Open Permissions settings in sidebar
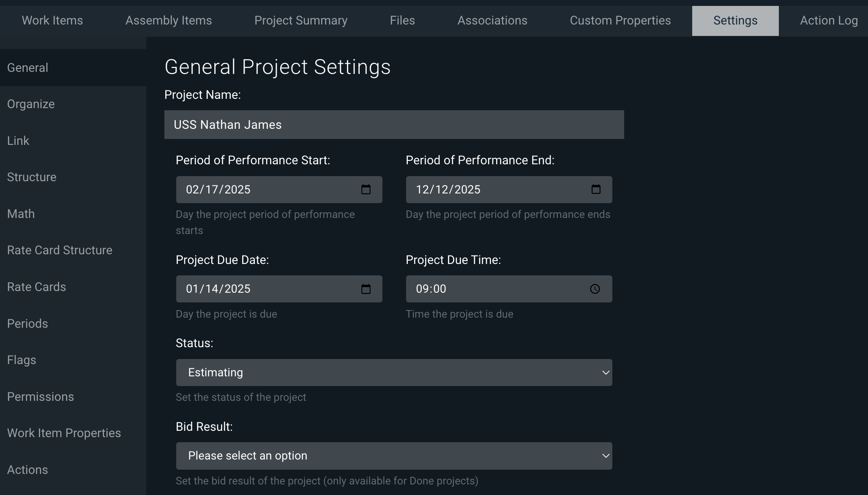 [x=41, y=397]
